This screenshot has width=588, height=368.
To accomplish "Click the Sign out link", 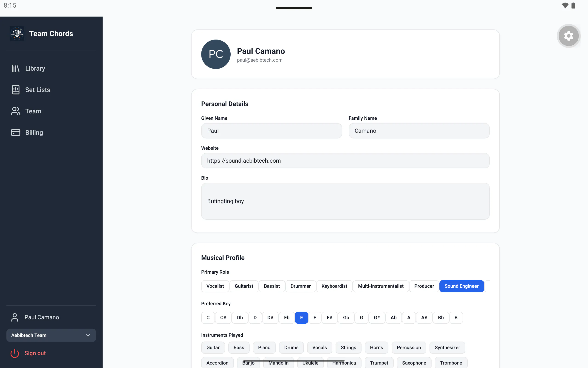I will (35, 353).
